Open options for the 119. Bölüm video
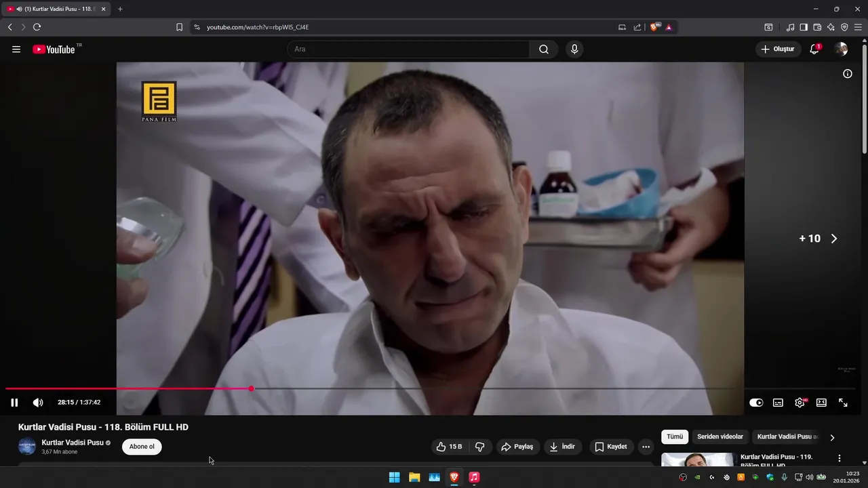 pos(840,459)
